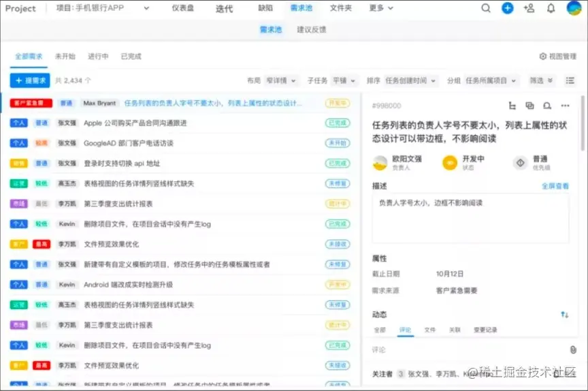Viewport: 588px width, 391px height.
Task: Click the 截止日期 value 10月12日
Action: tap(450, 274)
